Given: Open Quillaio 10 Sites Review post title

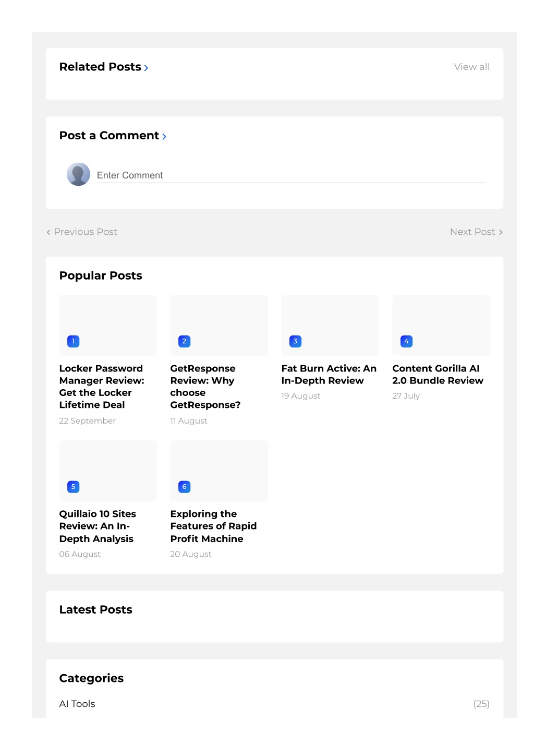Looking at the screenshot, I should 98,526.
